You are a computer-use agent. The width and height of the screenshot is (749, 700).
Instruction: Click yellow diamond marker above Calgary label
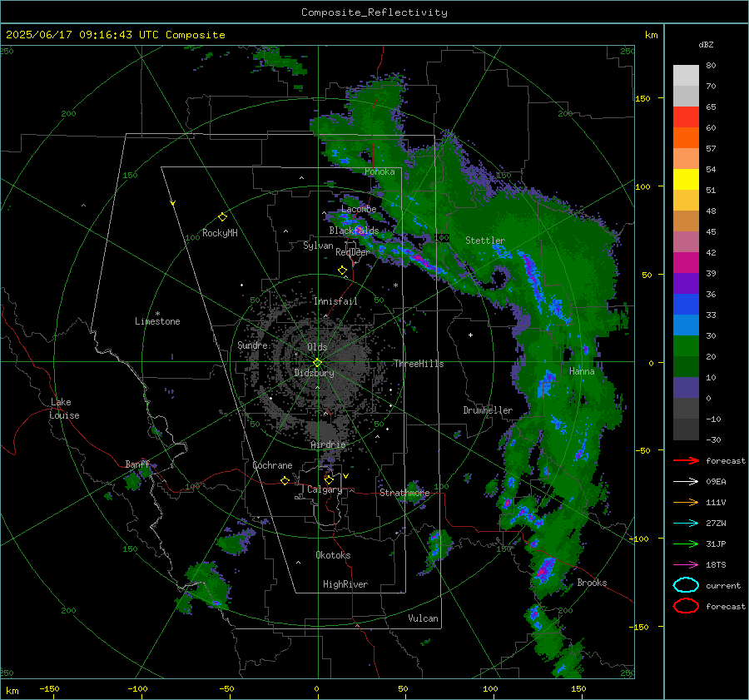click(x=329, y=479)
